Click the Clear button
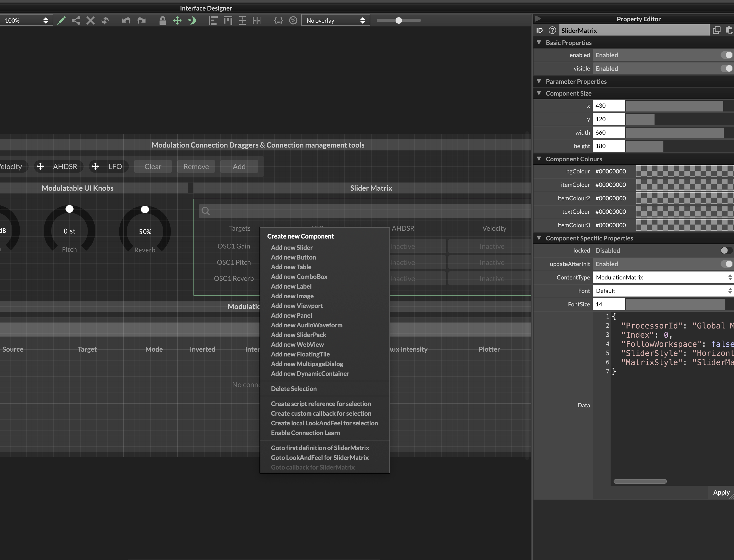The height and width of the screenshot is (560, 734). pyautogui.click(x=153, y=166)
